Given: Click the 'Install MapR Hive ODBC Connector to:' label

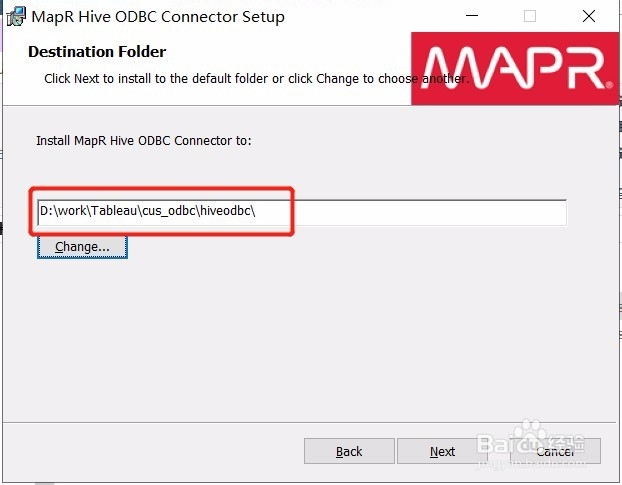Looking at the screenshot, I should tap(144, 141).
